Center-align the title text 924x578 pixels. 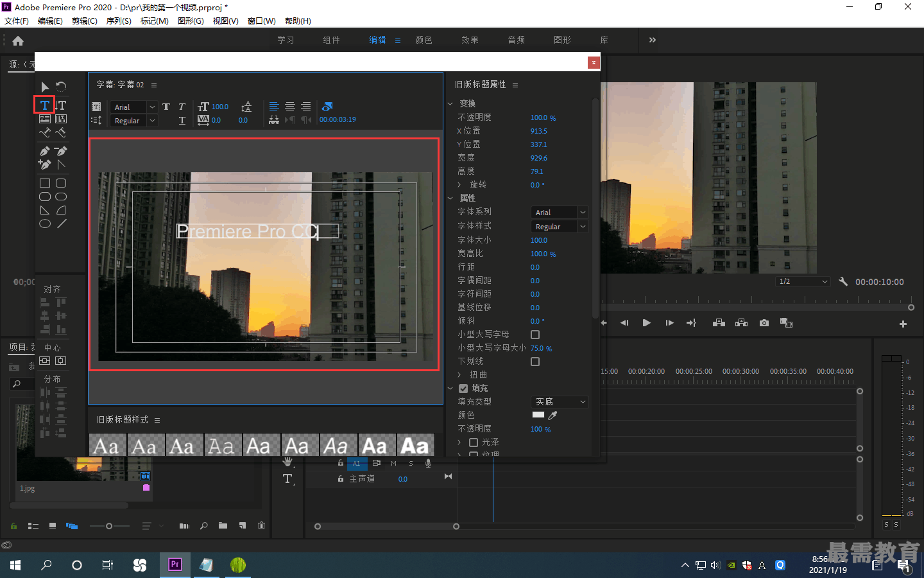coord(290,107)
